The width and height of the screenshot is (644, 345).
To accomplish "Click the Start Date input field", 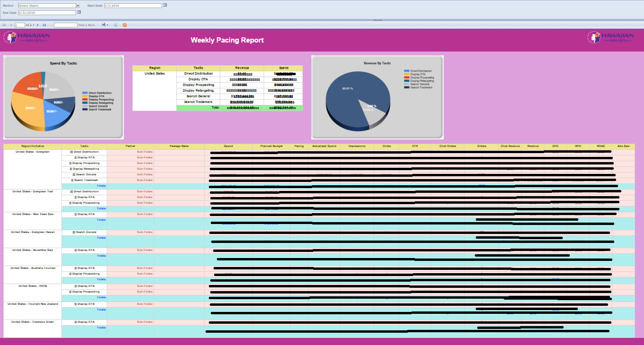I will (x=133, y=6).
